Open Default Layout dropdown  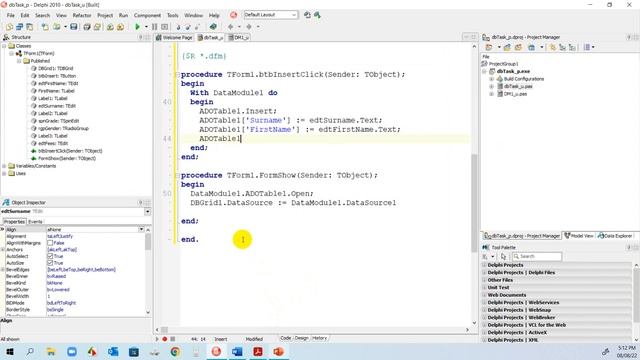pyautogui.click(x=294, y=15)
